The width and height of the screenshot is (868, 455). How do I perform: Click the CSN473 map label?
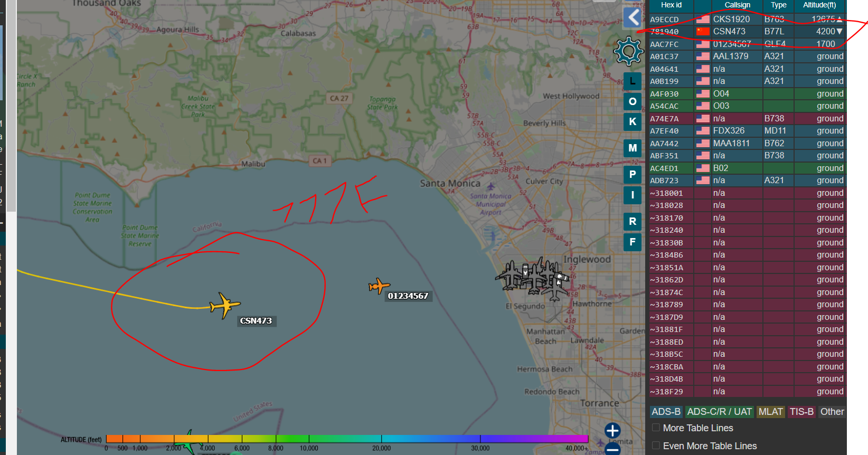coord(256,321)
